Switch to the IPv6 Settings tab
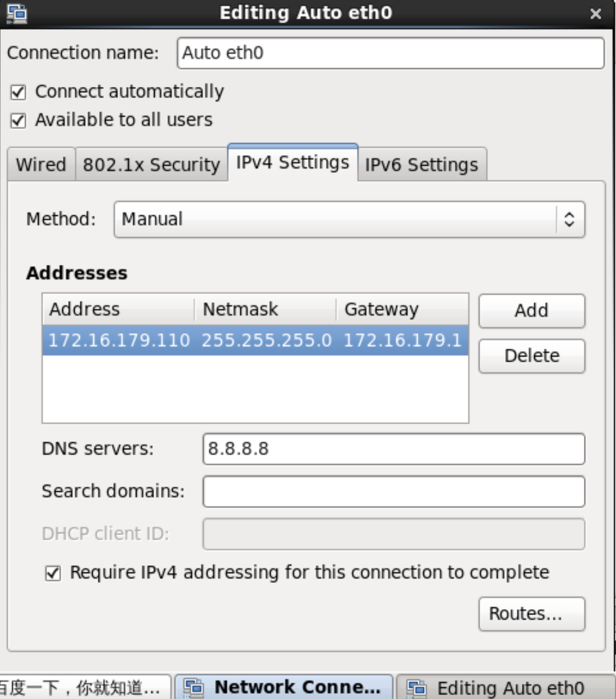The height and width of the screenshot is (699, 616). pyautogui.click(x=421, y=165)
